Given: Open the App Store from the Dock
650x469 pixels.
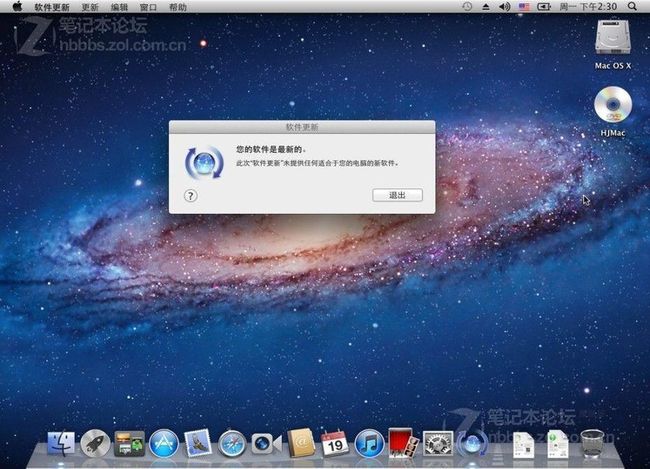Looking at the screenshot, I should click(x=164, y=444).
